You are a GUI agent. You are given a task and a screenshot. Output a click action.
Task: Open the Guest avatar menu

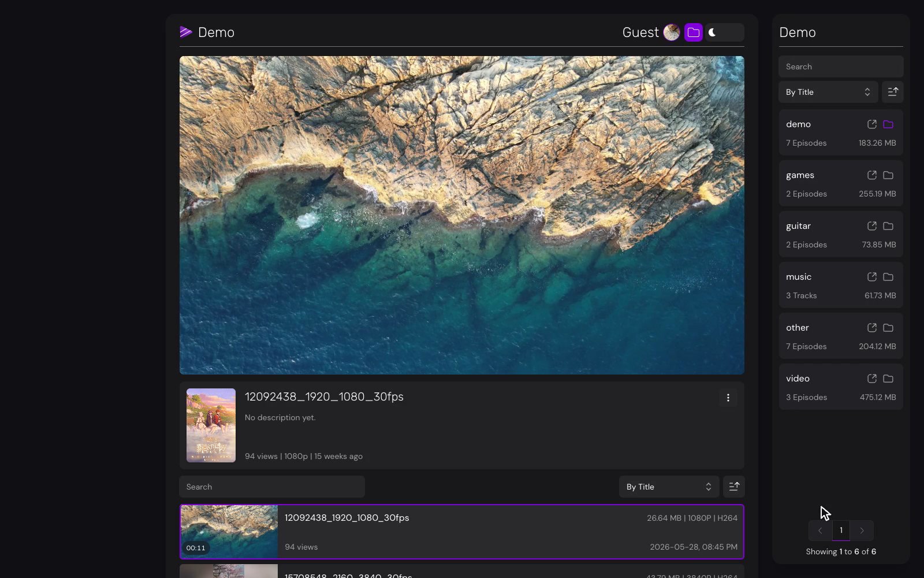(672, 32)
